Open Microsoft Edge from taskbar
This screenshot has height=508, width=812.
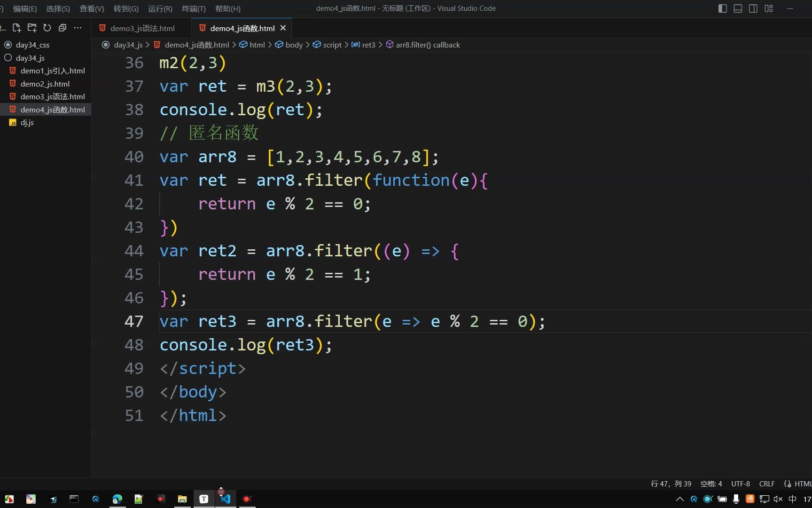pyautogui.click(x=117, y=499)
